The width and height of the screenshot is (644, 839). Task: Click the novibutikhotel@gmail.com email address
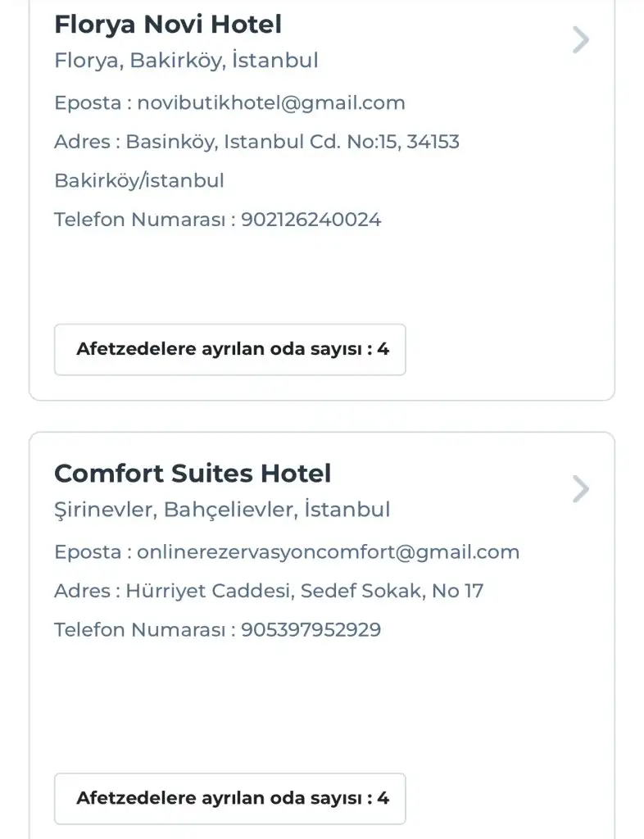(271, 103)
